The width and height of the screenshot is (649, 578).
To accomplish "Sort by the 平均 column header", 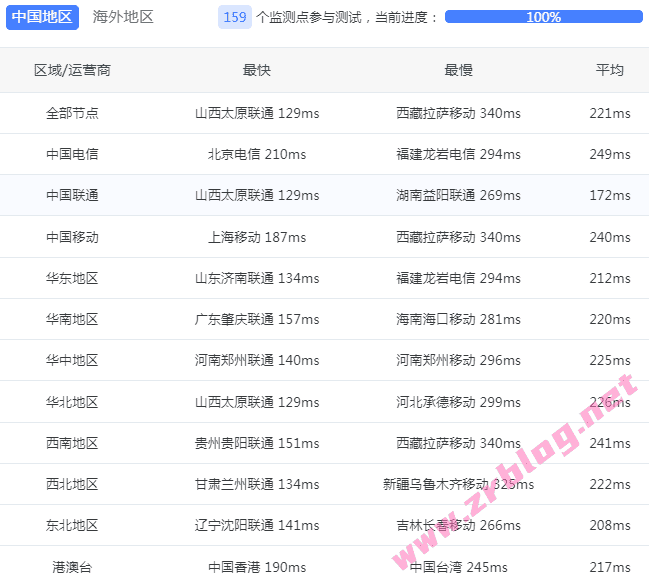I will 610,70.
